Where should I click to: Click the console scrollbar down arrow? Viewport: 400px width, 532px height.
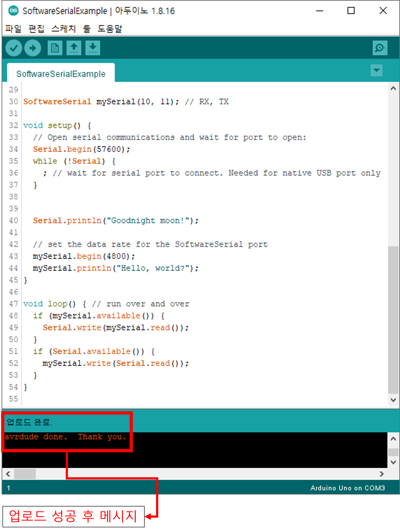[x=393, y=462]
